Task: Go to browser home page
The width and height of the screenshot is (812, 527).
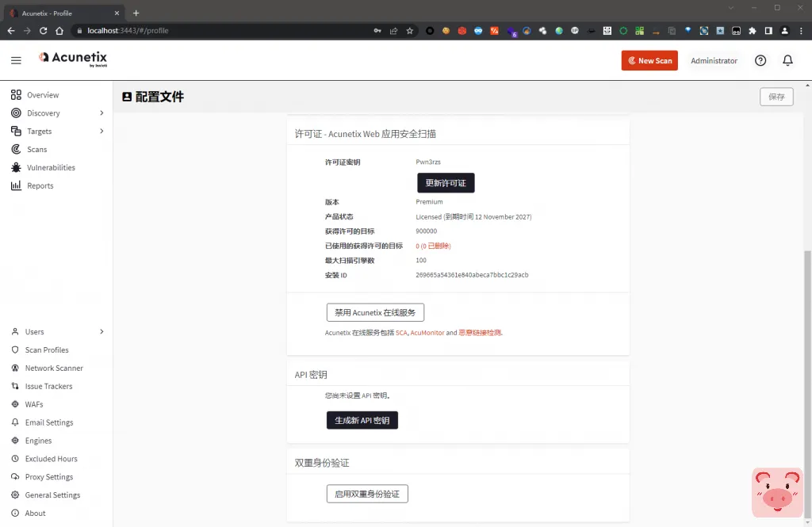Action: (x=59, y=31)
